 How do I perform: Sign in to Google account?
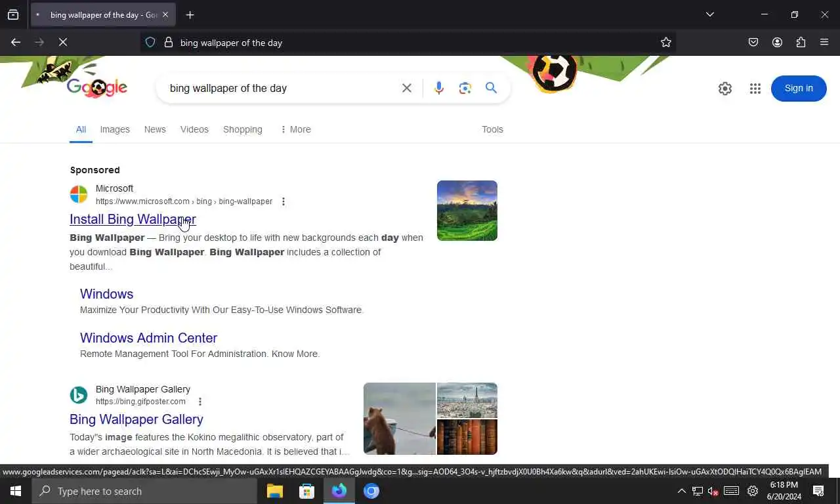[799, 89]
